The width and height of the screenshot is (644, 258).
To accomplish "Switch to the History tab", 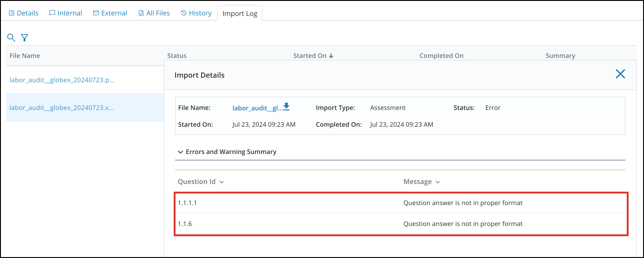I will (x=196, y=13).
